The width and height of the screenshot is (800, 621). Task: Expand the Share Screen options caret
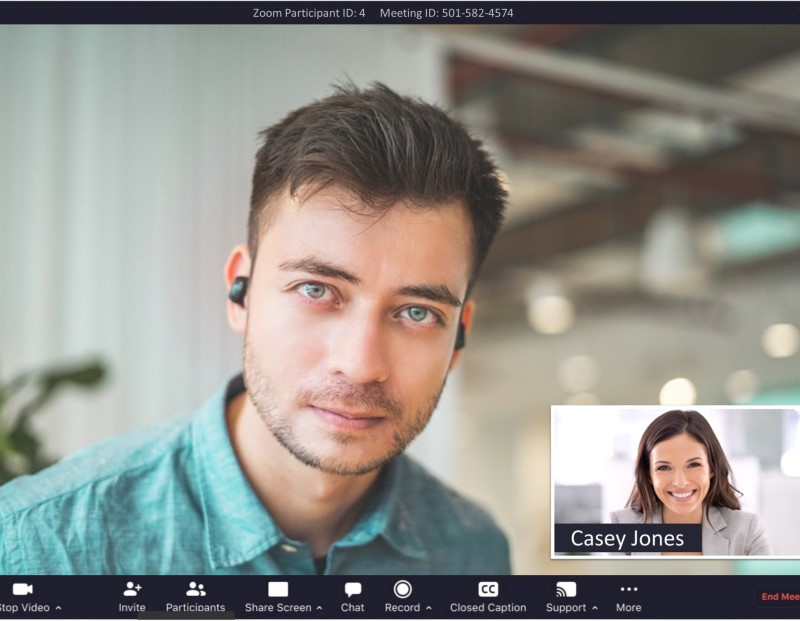[319, 608]
